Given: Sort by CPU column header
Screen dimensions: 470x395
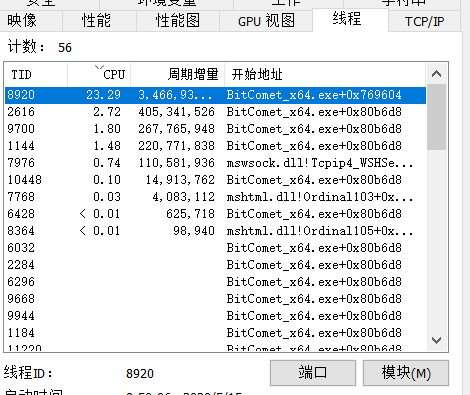Looking at the screenshot, I should point(99,74).
